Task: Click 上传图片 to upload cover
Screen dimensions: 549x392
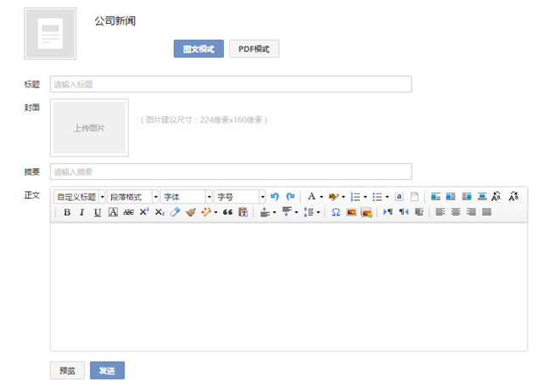Action: 89,128
